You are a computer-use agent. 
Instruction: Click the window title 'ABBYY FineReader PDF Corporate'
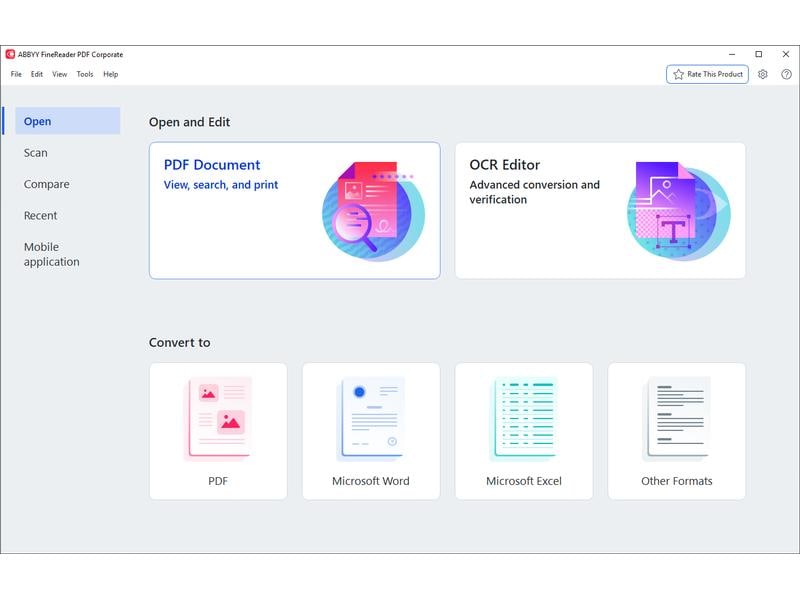click(70, 55)
